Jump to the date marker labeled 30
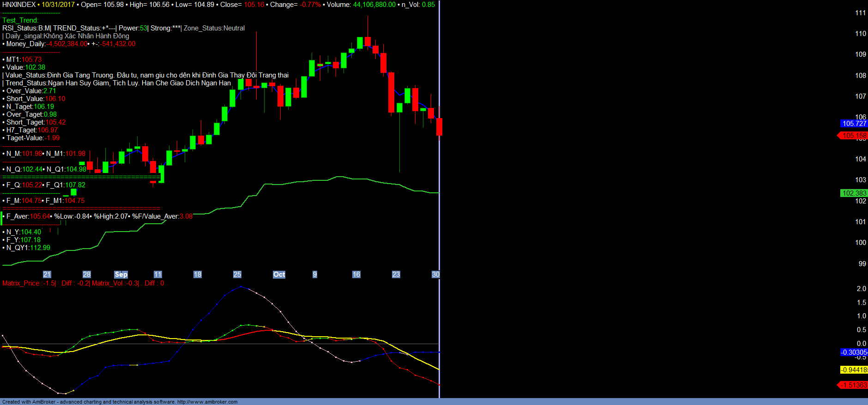This screenshot has width=868, height=405. [x=435, y=274]
